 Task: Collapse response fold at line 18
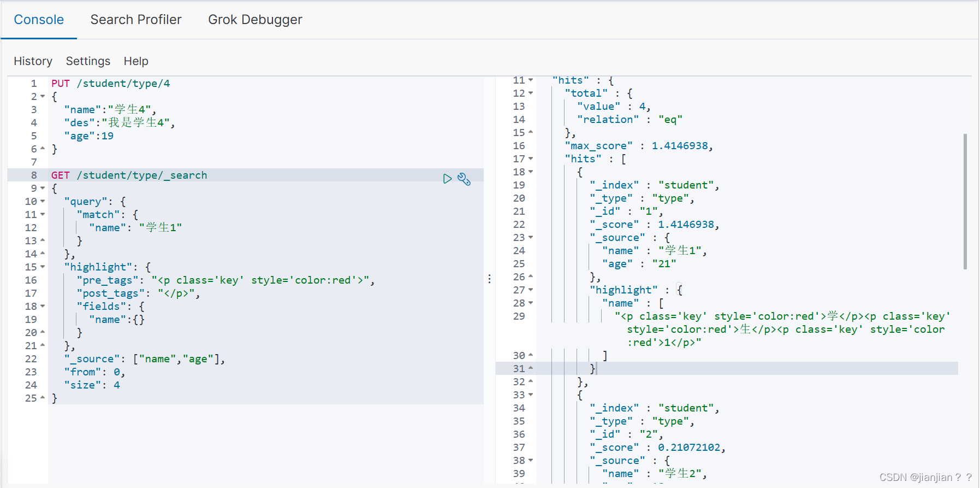531,172
